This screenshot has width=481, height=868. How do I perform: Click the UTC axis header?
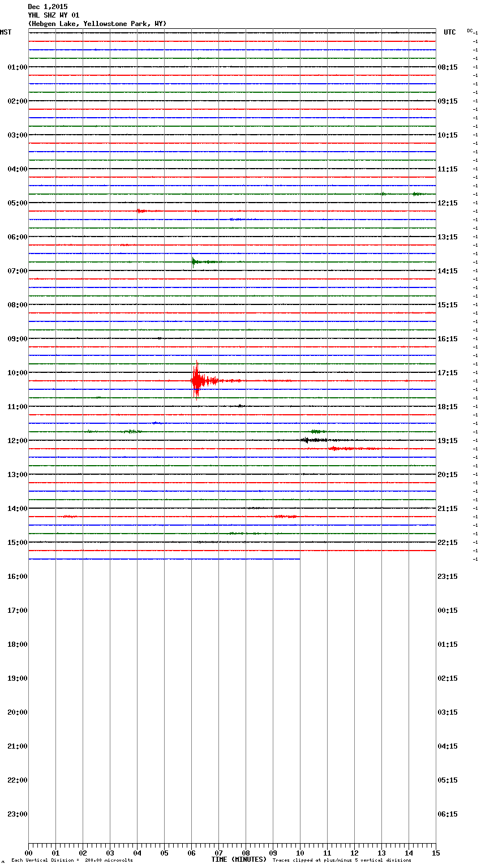point(450,32)
